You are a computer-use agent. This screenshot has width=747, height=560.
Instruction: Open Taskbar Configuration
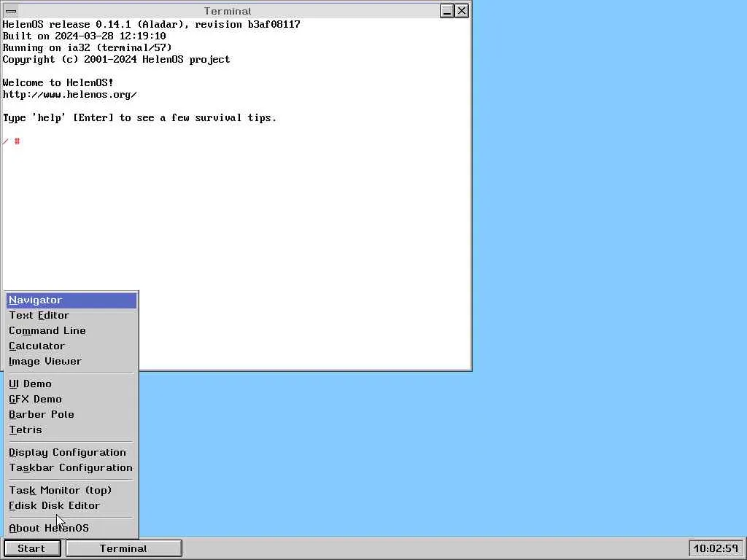click(71, 467)
